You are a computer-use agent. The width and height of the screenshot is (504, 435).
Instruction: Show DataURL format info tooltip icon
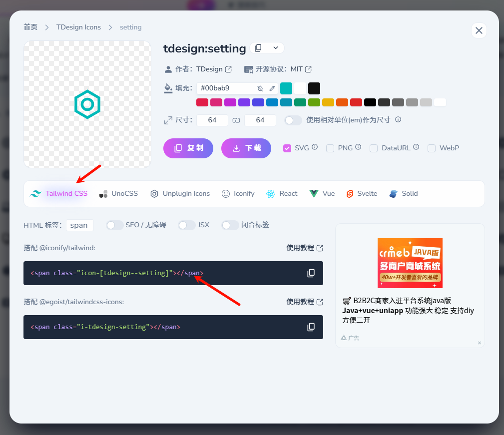[416, 147]
